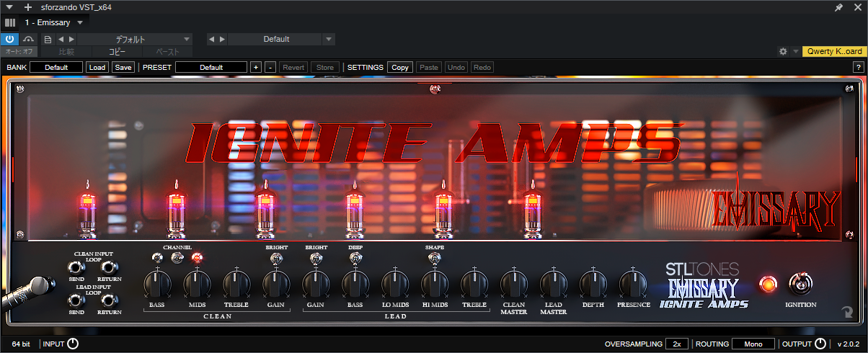Open the preset file document icon
868x353 pixels.
click(x=48, y=39)
